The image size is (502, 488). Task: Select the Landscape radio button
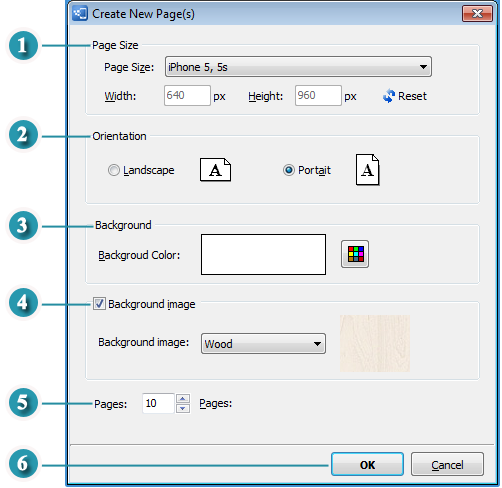tap(114, 170)
